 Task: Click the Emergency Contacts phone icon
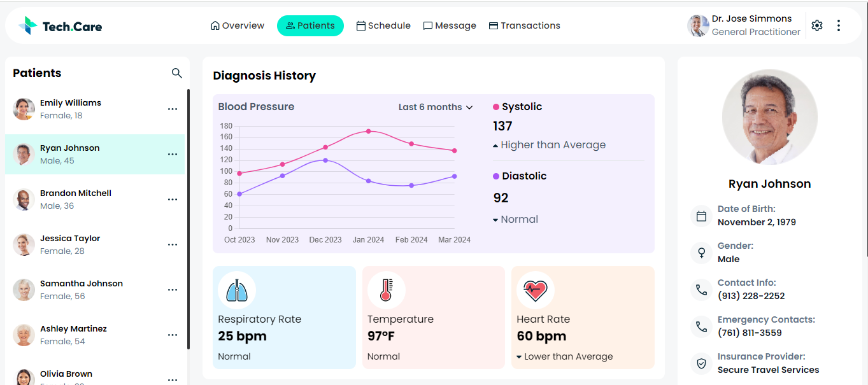(x=701, y=326)
